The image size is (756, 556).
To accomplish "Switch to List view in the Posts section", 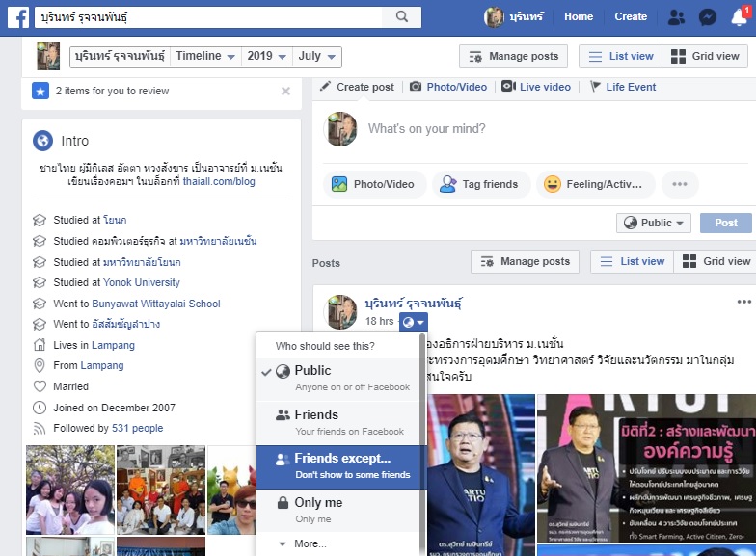I will pyautogui.click(x=631, y=261).
